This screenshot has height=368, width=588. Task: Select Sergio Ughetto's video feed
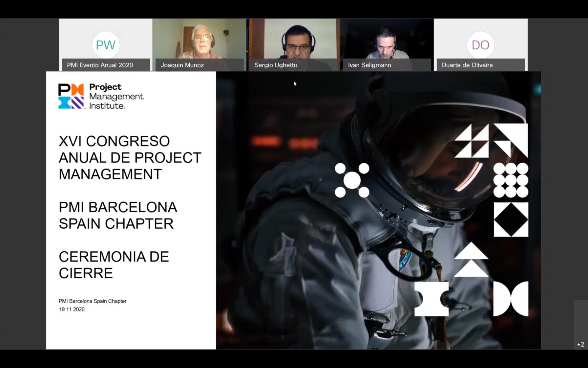coord(293,39)
